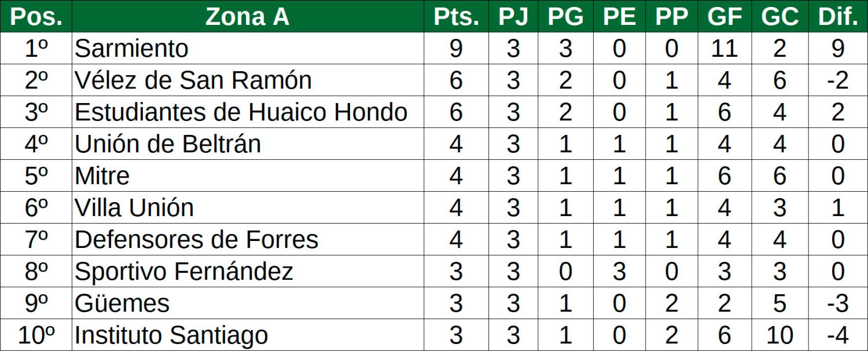Select the Mitre team name cell
Screen dimensions: 868x351
click(102, 176)
